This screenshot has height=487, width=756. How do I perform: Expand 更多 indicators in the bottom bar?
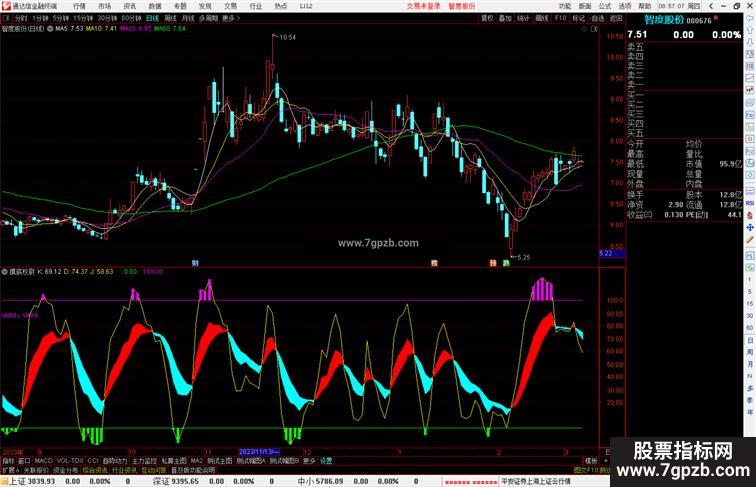309,461
